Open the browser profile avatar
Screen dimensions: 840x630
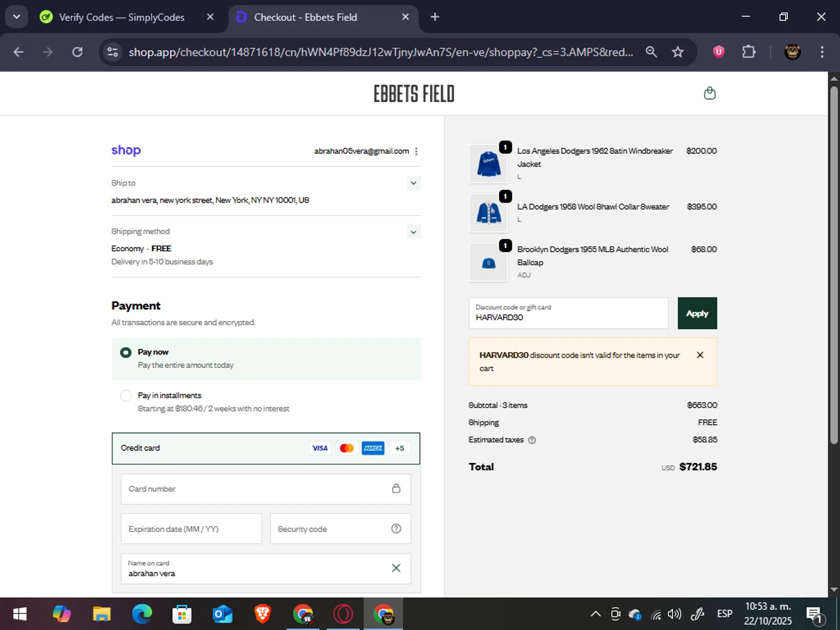pos(792,52)
